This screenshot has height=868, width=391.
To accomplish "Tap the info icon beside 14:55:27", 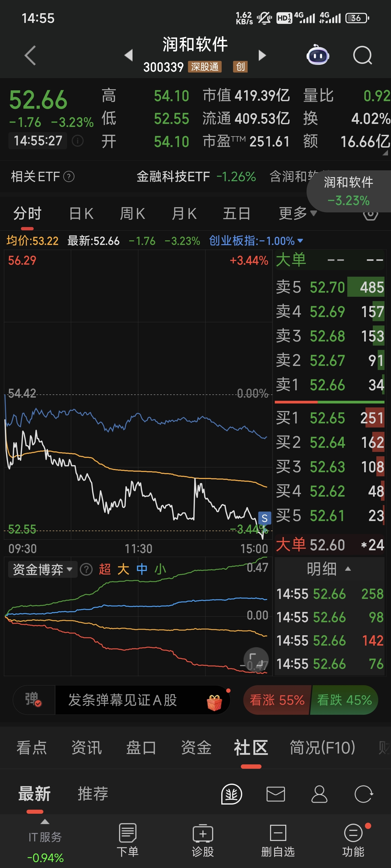I will pyautogui.click(x=78, y=141).
